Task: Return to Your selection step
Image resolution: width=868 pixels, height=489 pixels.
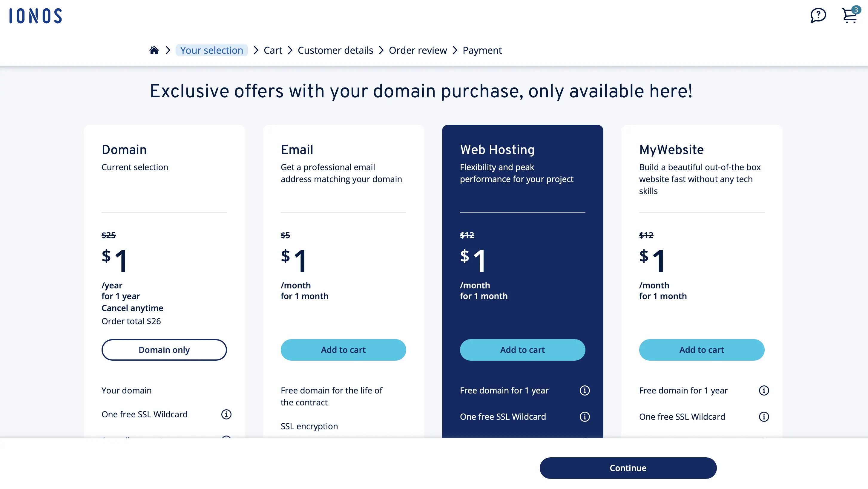Action: tap(211, 50)
